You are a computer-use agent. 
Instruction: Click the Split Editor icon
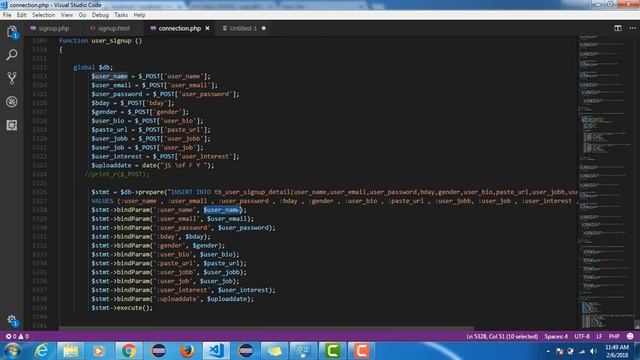(618, 28)
